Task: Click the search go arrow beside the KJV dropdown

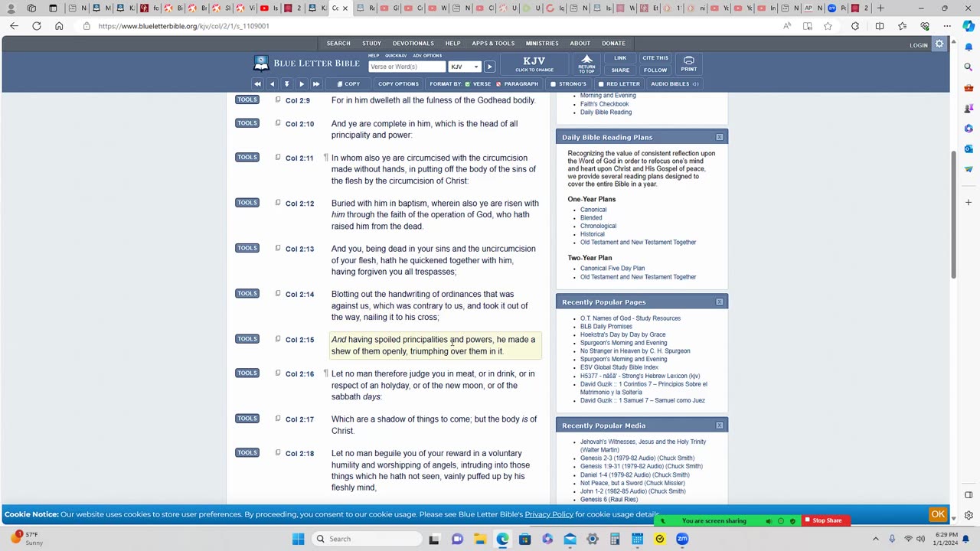Action: [x=489, y=67]
